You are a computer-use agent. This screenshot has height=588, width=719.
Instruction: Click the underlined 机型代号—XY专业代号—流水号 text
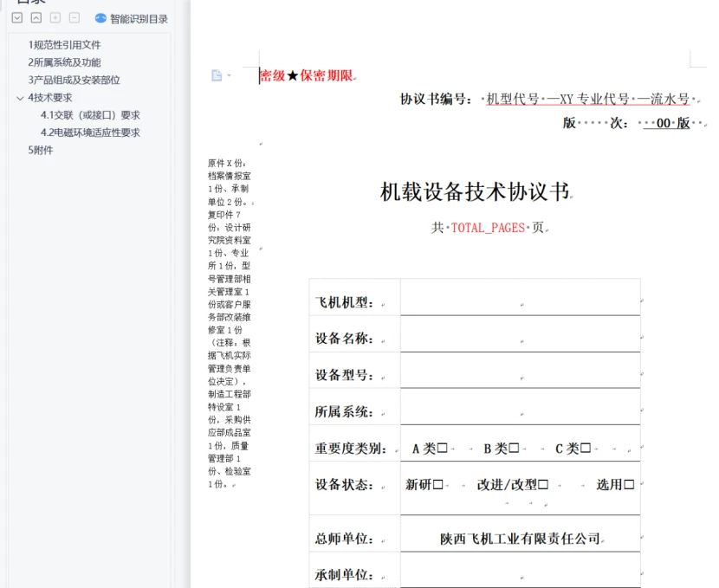tap(588, 99)
